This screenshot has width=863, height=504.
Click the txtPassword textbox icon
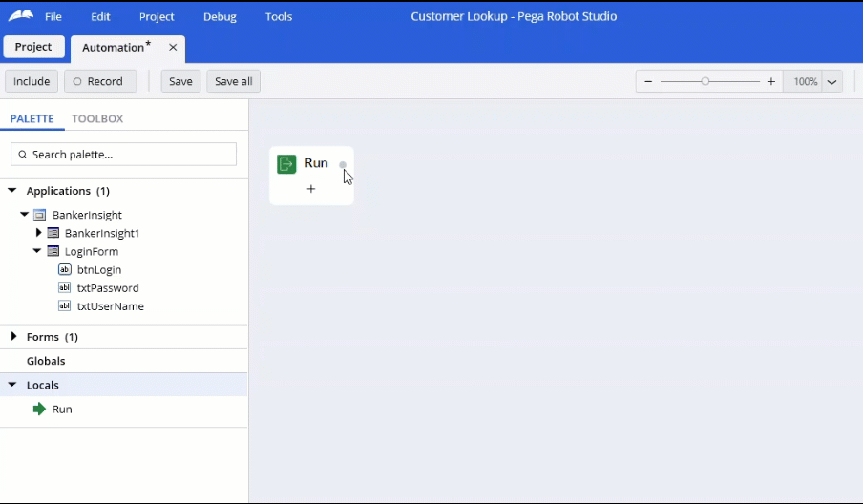[64, 287]
